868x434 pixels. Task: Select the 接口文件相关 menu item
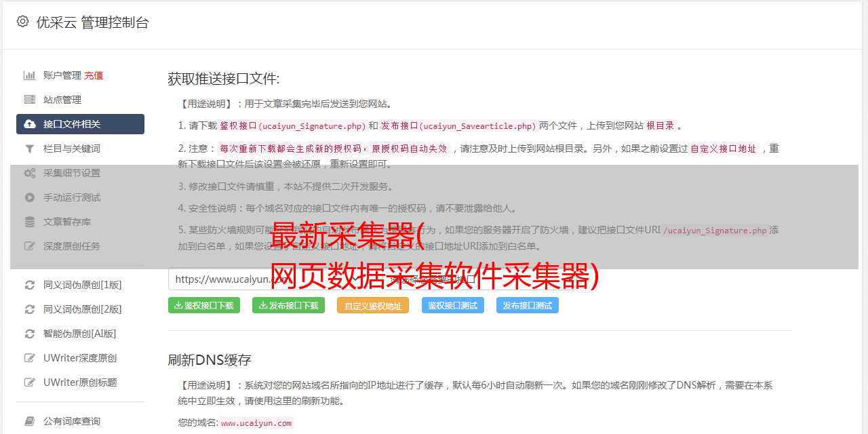tap(80, 124)
